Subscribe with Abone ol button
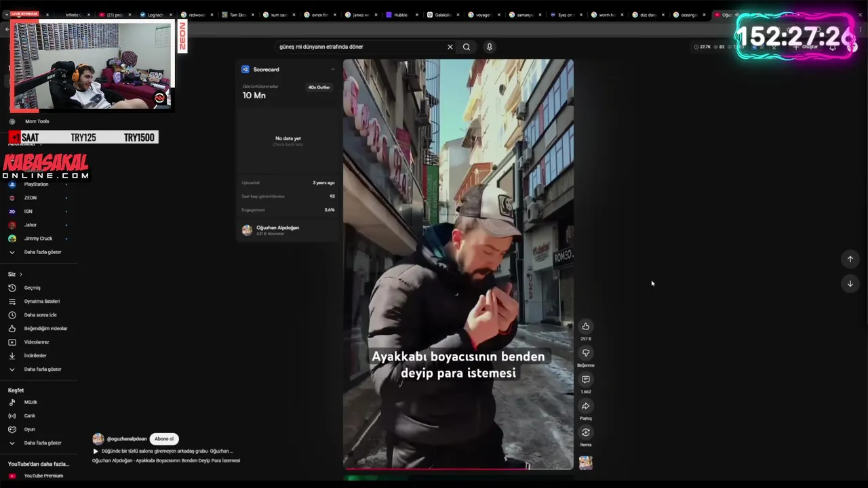Viewport: 868px width, 488px height. click(164, 439)
